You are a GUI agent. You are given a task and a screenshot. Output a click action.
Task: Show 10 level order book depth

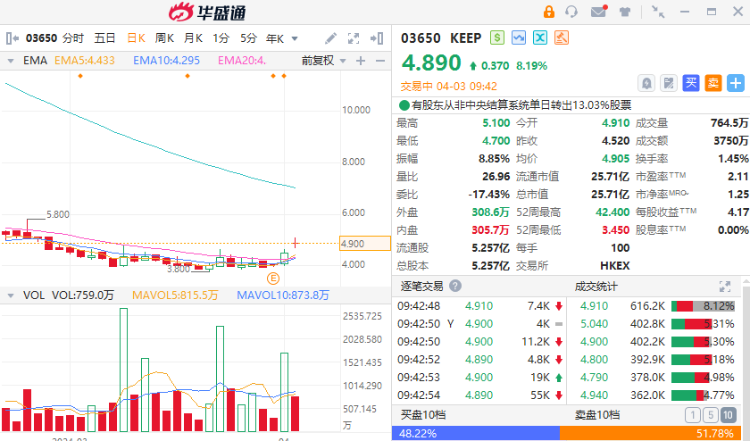pos(728,415)
